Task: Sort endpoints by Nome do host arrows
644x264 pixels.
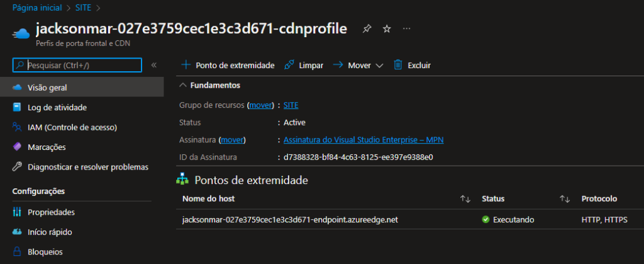Action: coord(465,199)
